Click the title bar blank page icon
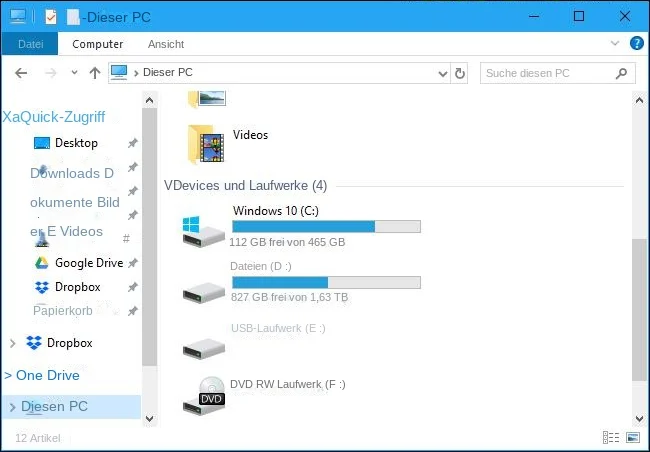The width and height of the screenshot is (650, 452). (x=73, y=17)
